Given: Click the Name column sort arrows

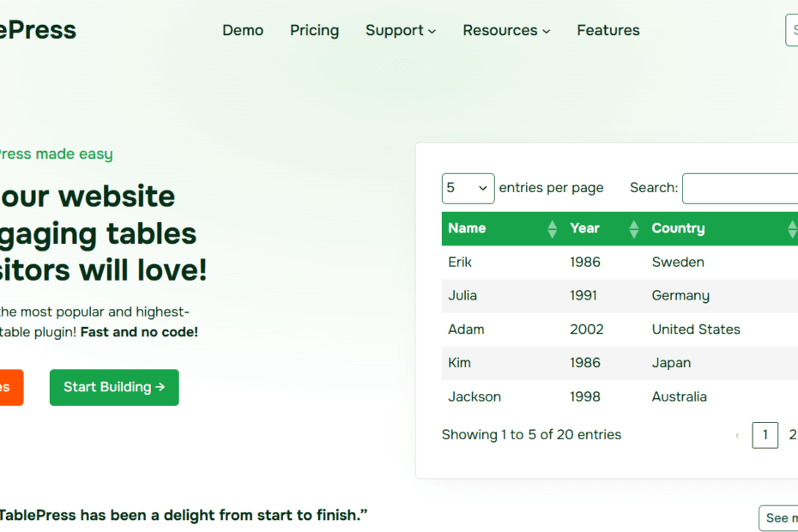Looking at the screenshot, I should click(552, 229).
